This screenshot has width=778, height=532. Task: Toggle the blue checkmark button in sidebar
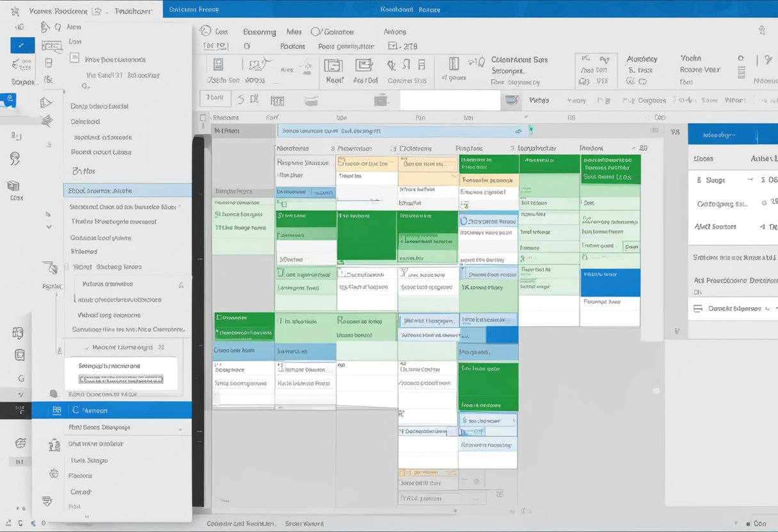point(21,45)
